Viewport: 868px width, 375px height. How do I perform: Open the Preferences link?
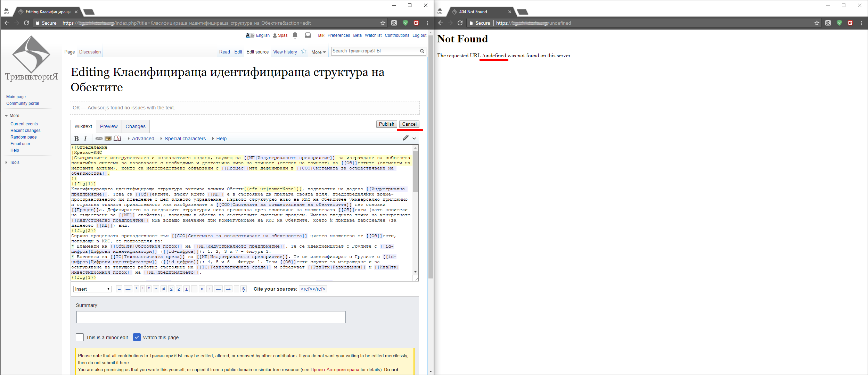pyautogui.click(x=338, y=35)
